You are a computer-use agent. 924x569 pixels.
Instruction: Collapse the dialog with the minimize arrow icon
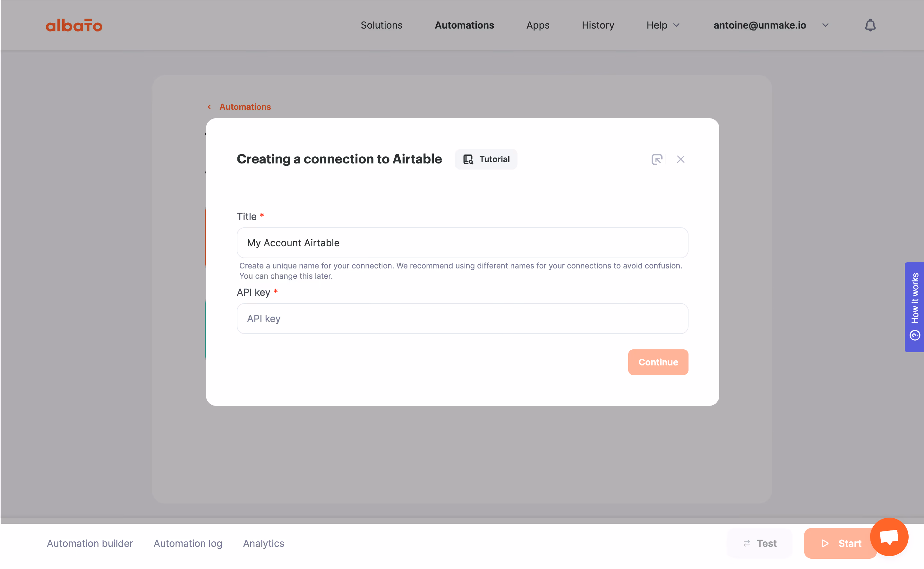point(656,159)
